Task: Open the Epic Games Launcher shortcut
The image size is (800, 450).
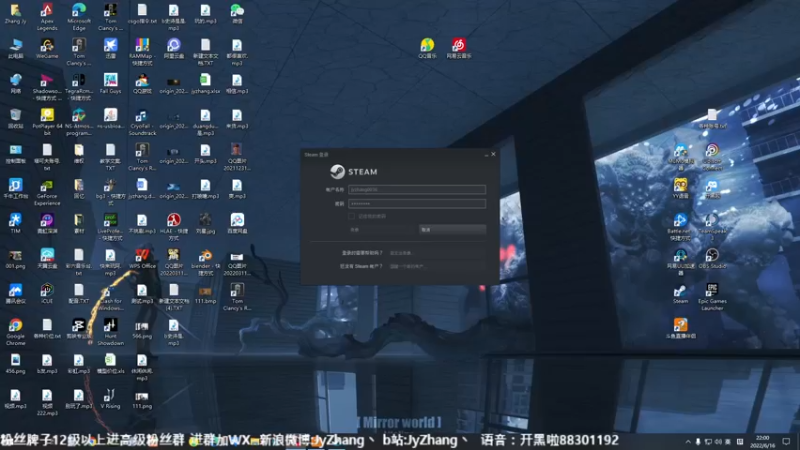Action: pos(712,297)
